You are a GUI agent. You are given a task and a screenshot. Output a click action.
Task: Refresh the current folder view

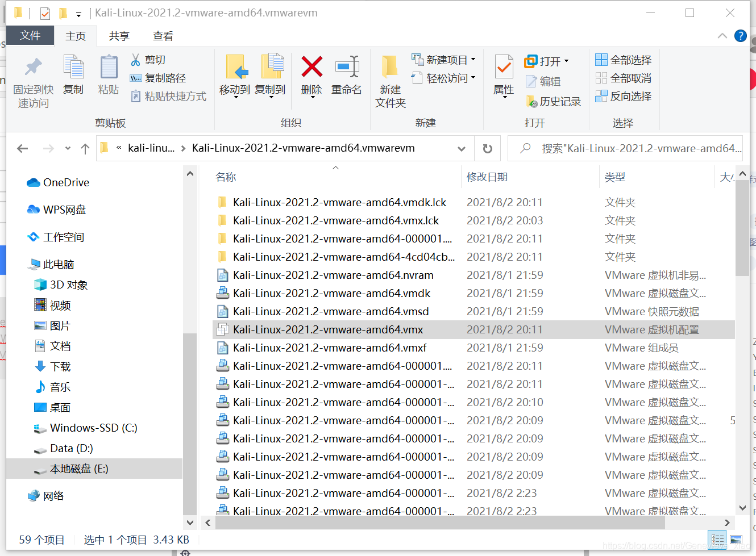(487, 148)
